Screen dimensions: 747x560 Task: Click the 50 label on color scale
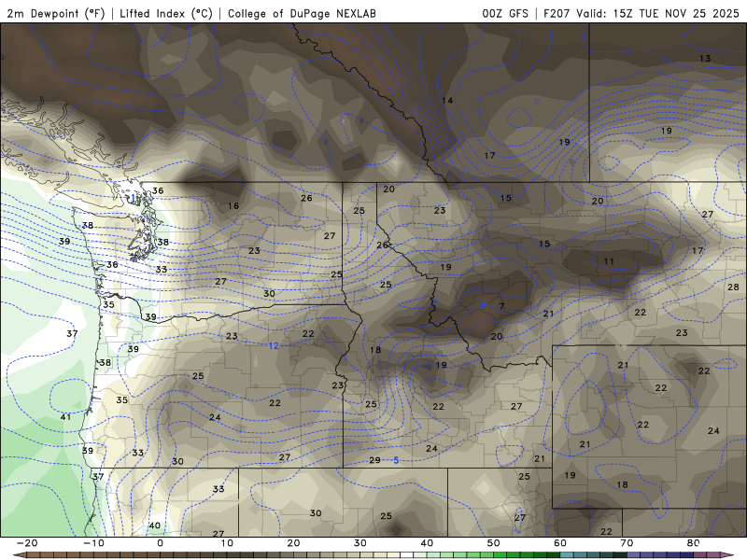(x=494, y=543)
